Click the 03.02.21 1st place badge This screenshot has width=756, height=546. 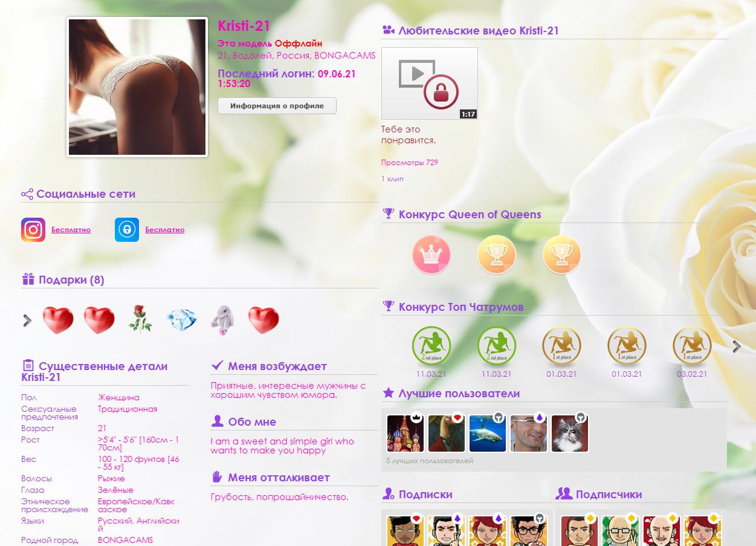click(x=693, y=346)
